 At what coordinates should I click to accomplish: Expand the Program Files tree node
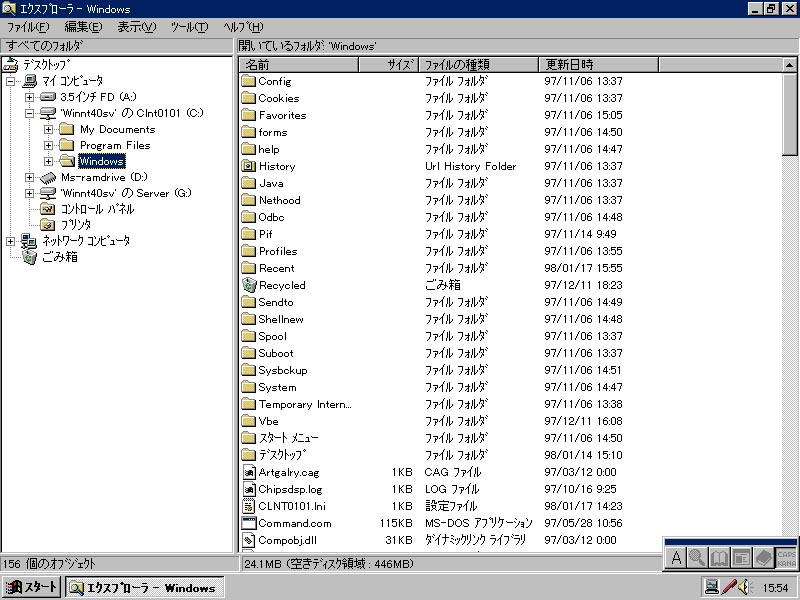(48, 146)
